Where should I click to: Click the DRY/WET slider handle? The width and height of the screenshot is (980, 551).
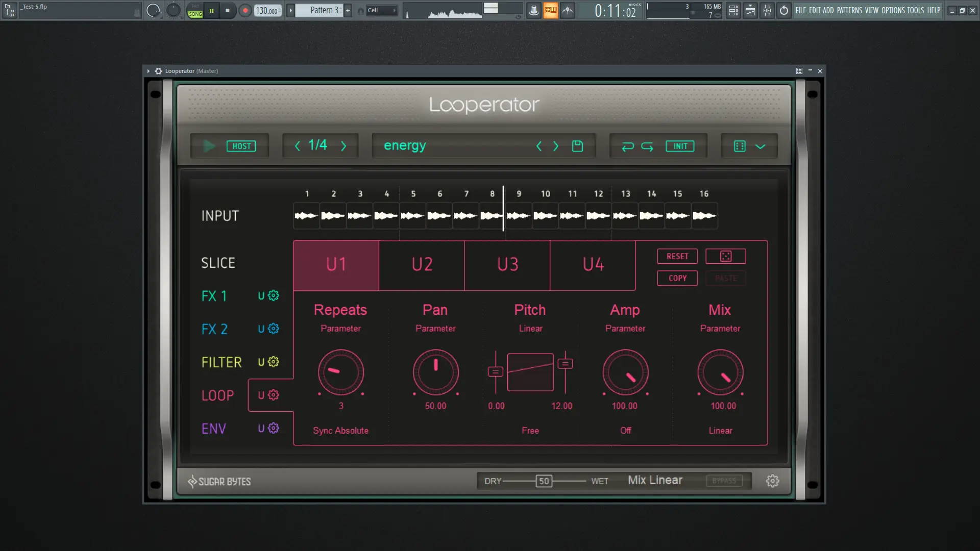544,481
